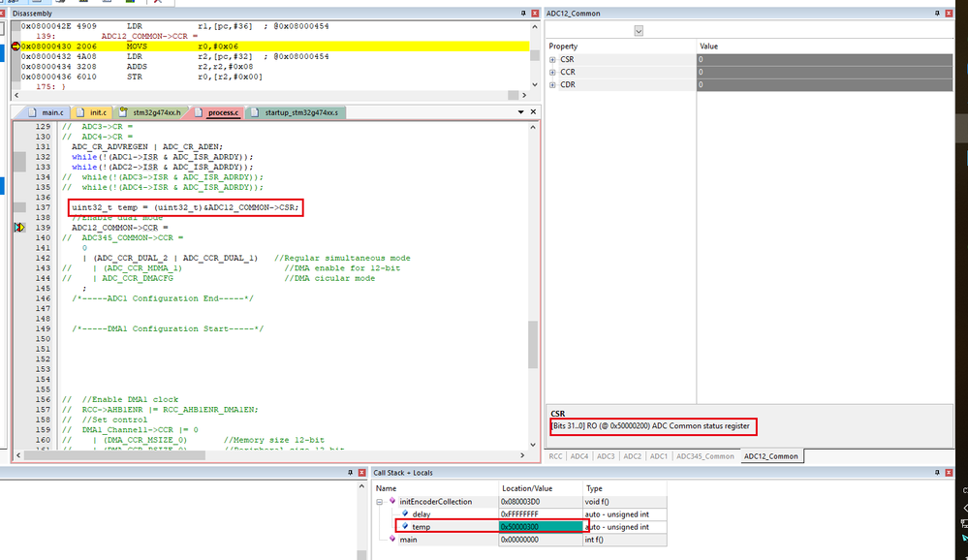Pin the ADC12_Common panel
968x560 pixels.
coord(937,13)
